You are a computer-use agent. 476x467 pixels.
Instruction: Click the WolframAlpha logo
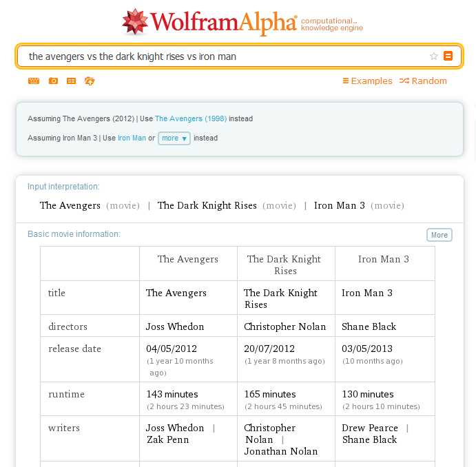coord(209,22)
